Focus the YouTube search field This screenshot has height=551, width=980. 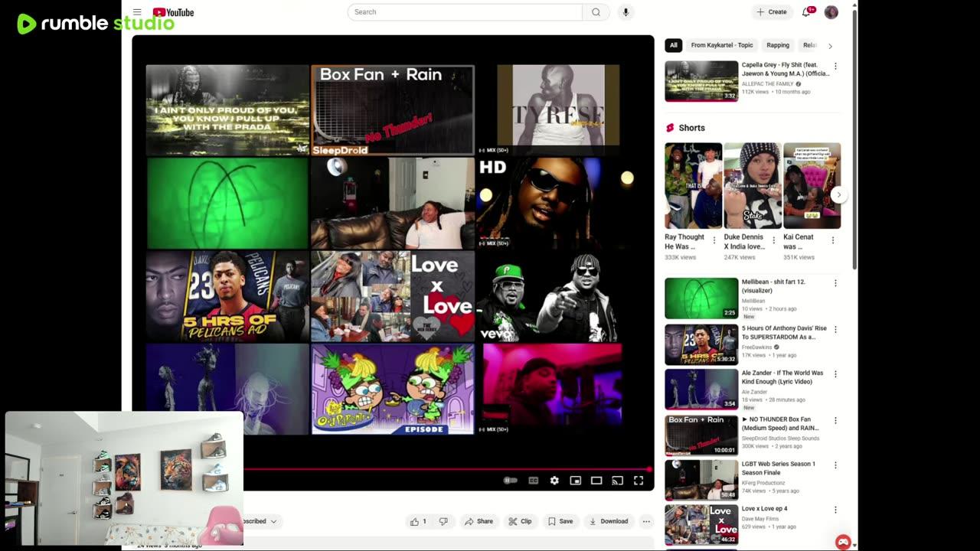coord(465,12)
